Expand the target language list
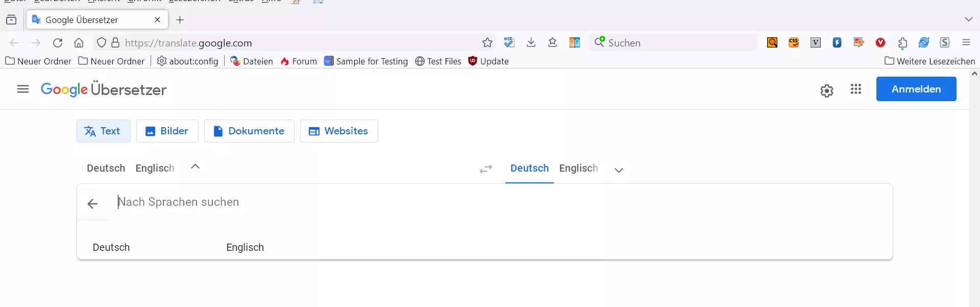The width and height of the screenshot is (980, 307). (x=619, y=170)
